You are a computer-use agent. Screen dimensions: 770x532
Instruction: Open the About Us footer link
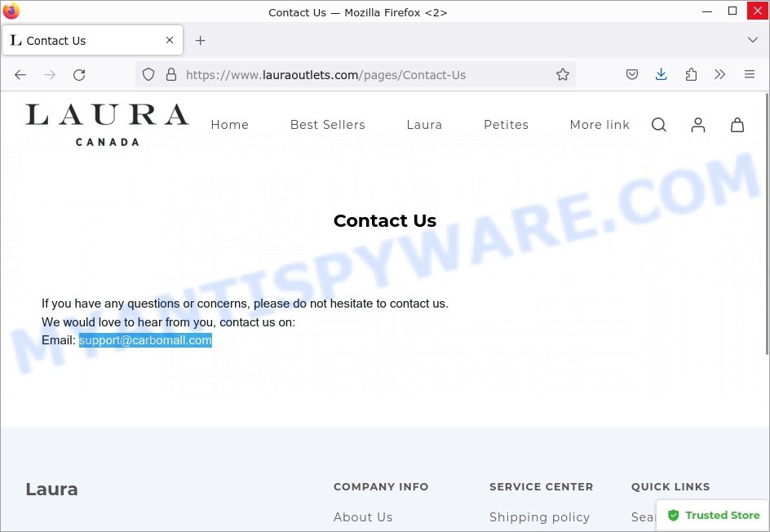click(363, 516)
